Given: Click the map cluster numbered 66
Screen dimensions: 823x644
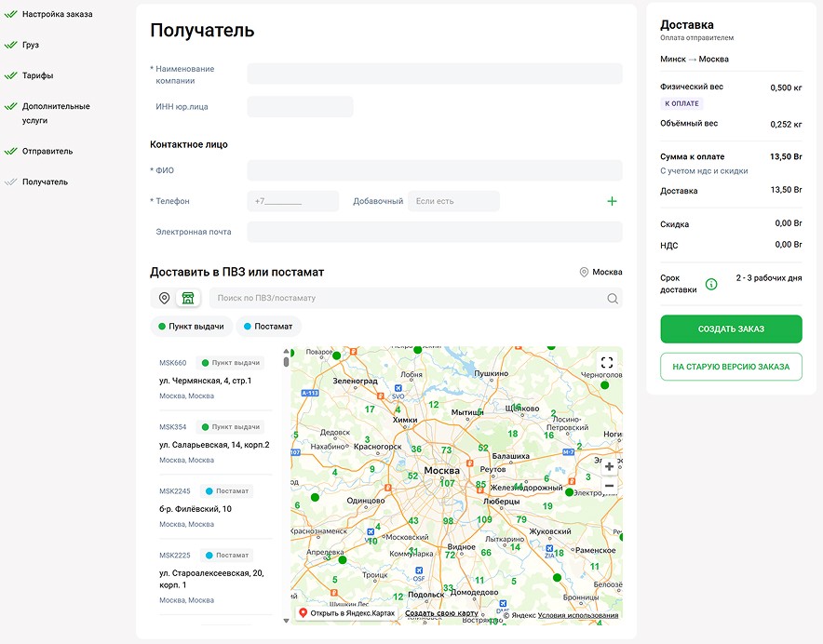Looking at the screenshot, I should [486, 552].
